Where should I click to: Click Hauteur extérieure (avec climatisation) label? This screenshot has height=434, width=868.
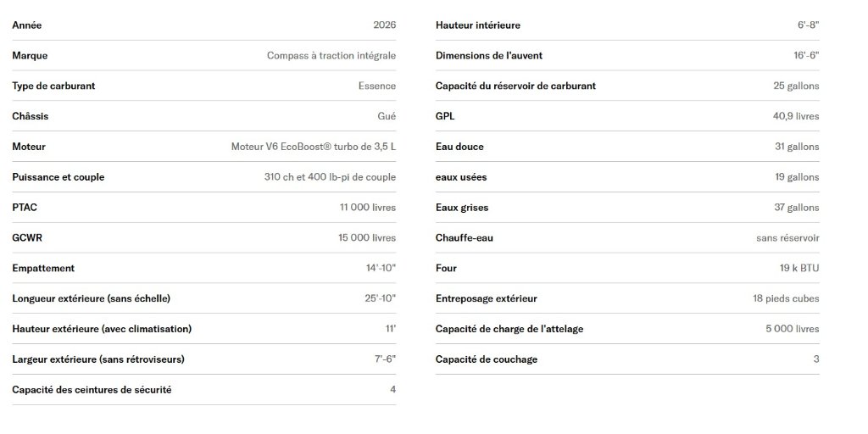coord(102,329)
